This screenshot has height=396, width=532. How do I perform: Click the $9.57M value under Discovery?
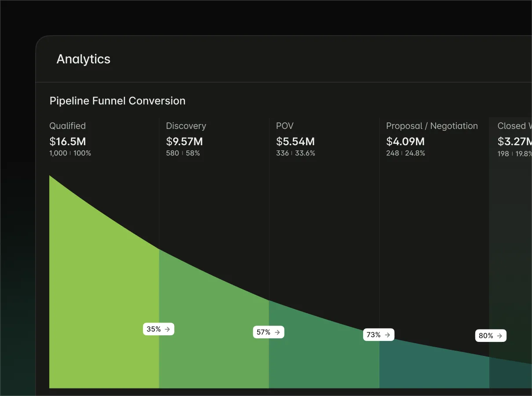click(x=184, y=141)
